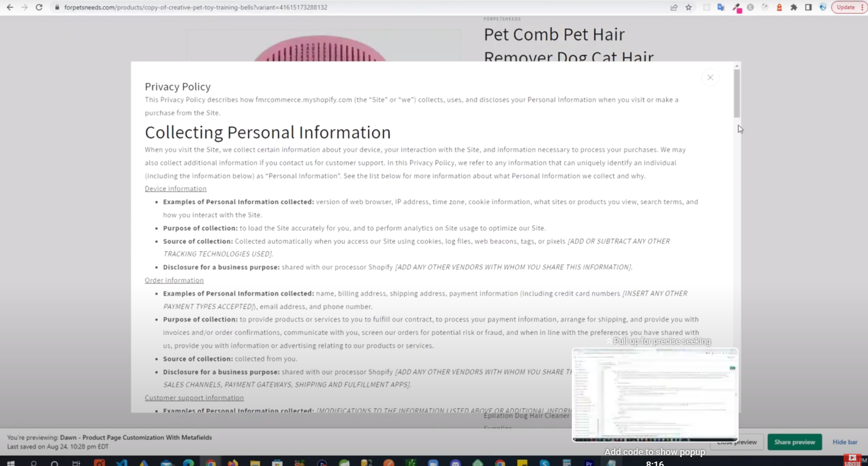Image resolution: width=868 pixels, height=466 pixels.
Task: Share this page via toolbar icon
Action: tap(674, 7)
